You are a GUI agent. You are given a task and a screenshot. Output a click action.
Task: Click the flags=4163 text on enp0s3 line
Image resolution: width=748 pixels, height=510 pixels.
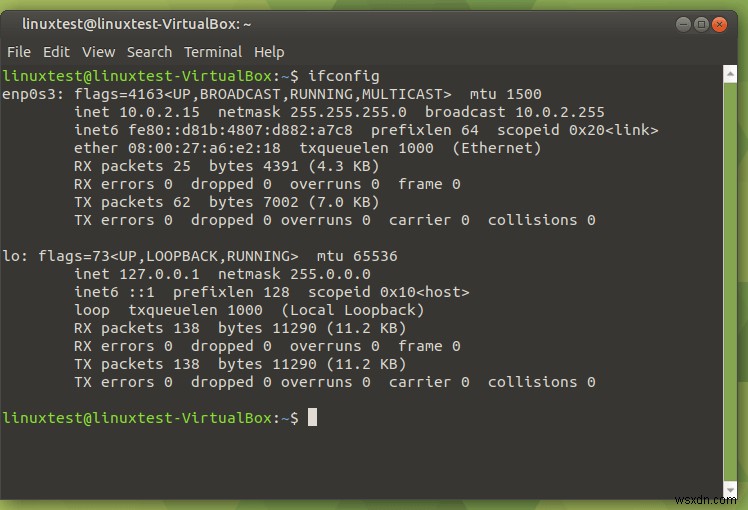click(x=119, y=94)
